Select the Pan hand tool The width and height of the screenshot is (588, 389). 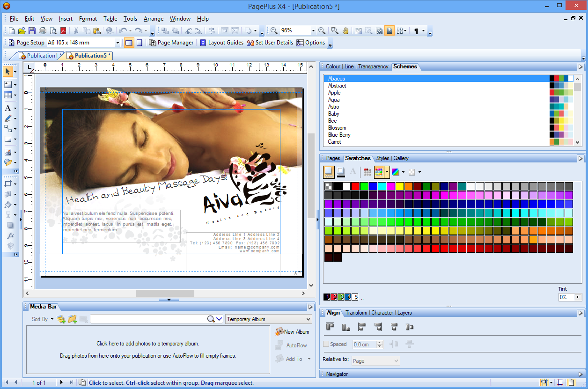point(345,30)
